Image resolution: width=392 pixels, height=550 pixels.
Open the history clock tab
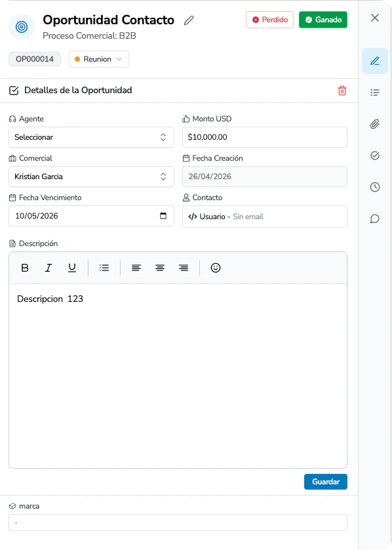375,187
